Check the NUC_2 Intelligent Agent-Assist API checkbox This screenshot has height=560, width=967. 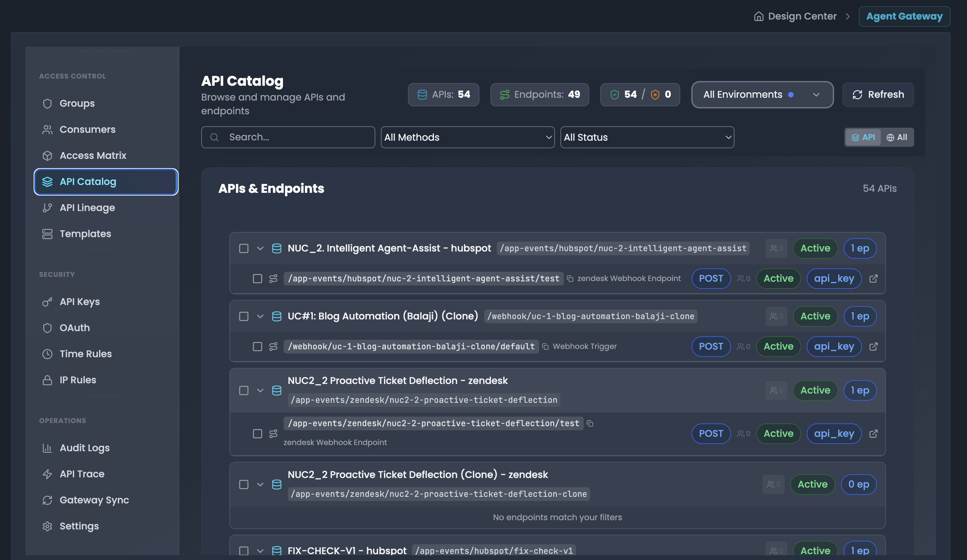244,248
